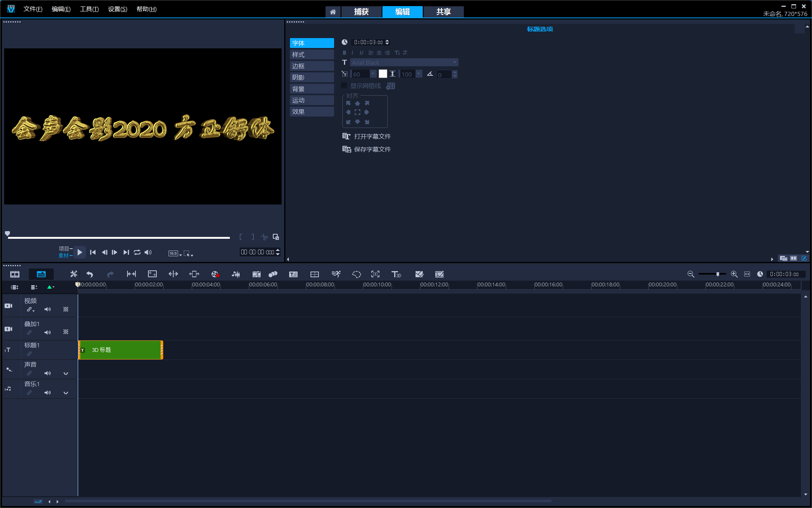Switch to the Capture tab
This screenshot has height=508, width=812.
pos(361,12)
